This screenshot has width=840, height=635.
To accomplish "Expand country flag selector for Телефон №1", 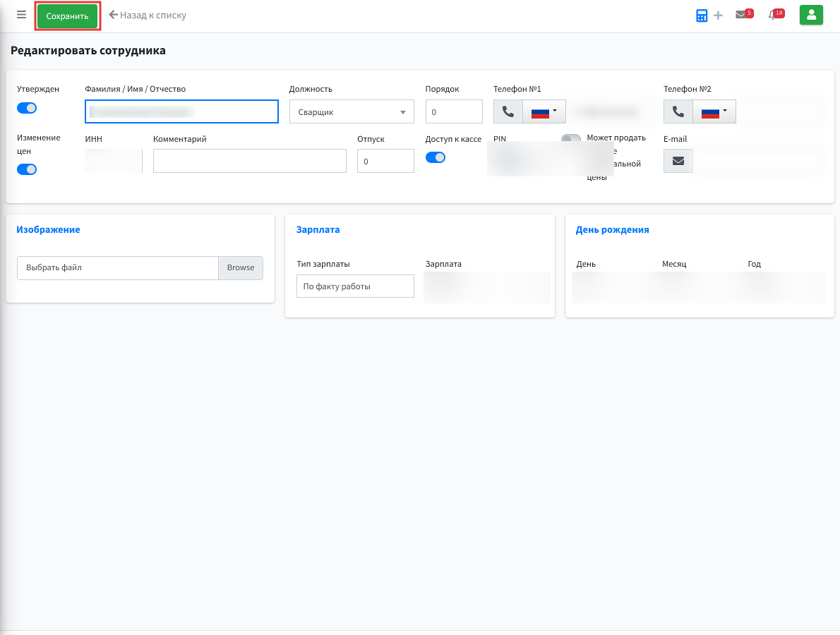I will [x=544, y=111].
